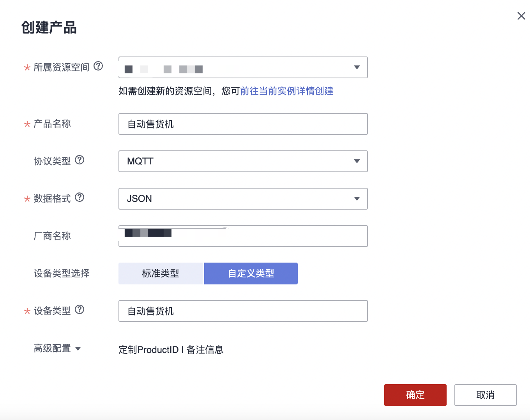The height and width of the screenshot is (420, 530).
Task: Click the 设备类型 text input field
Action: coord(243,311)
